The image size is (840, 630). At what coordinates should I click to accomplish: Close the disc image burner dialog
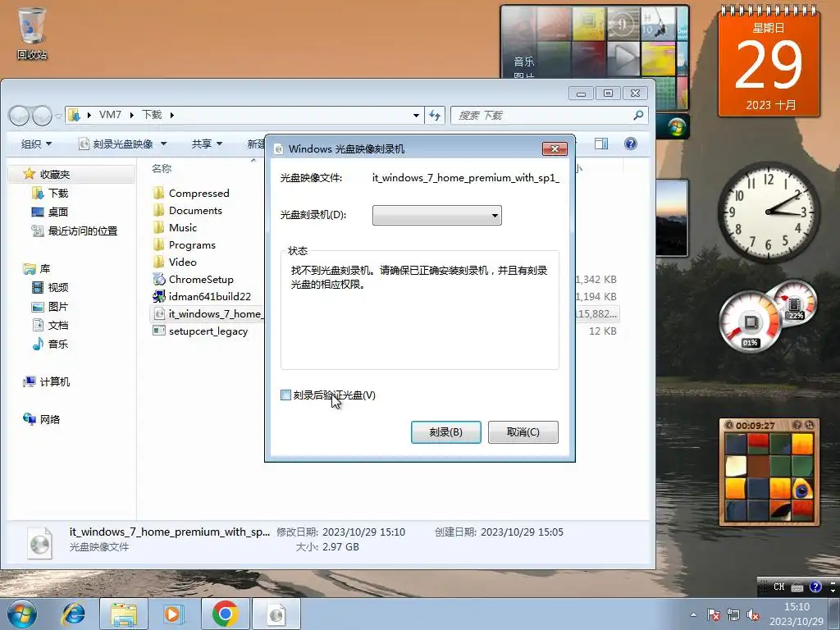click(555, 148)
